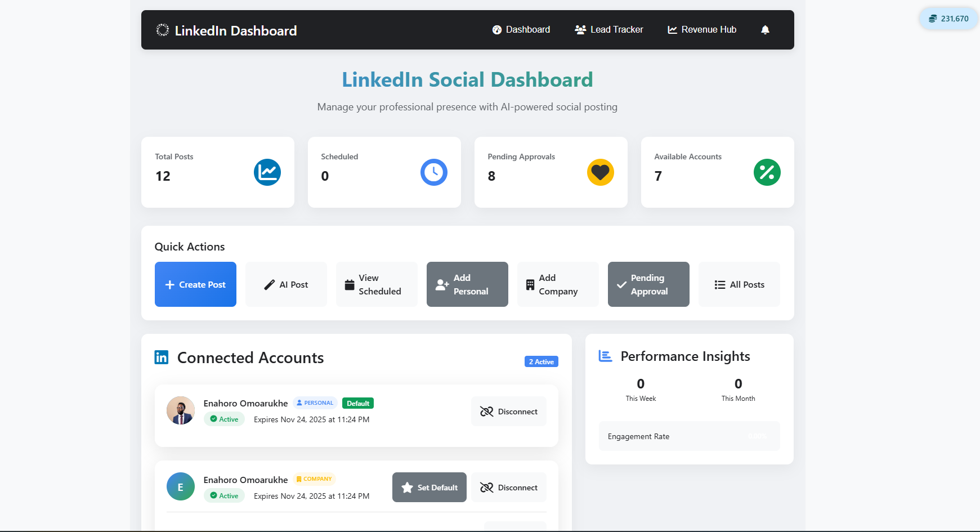Click Enahoro Omoarukhe personal profile photo
This screenshot has height=532, width=980.
click(181, 410)
